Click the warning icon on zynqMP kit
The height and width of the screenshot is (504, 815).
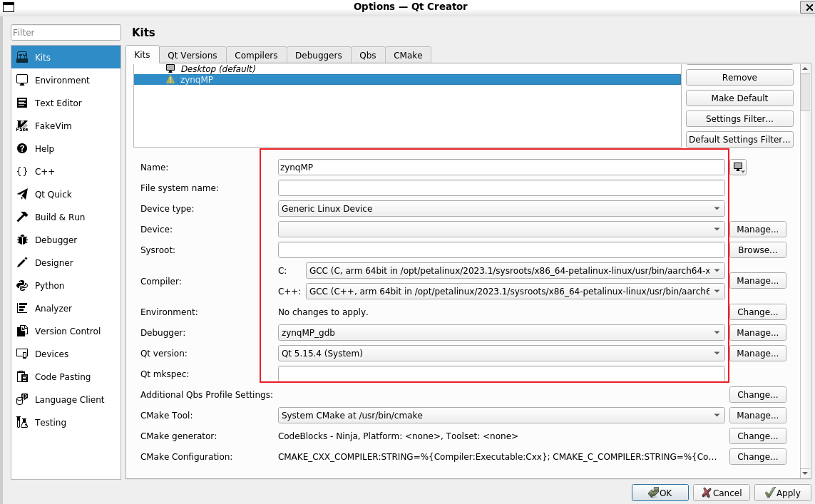tap(170, 80)
